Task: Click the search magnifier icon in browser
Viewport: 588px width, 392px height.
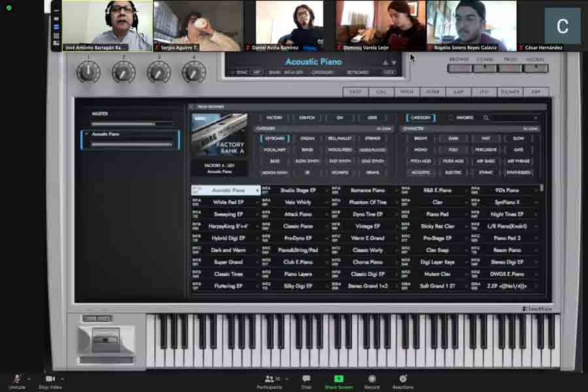Action: 486,118
